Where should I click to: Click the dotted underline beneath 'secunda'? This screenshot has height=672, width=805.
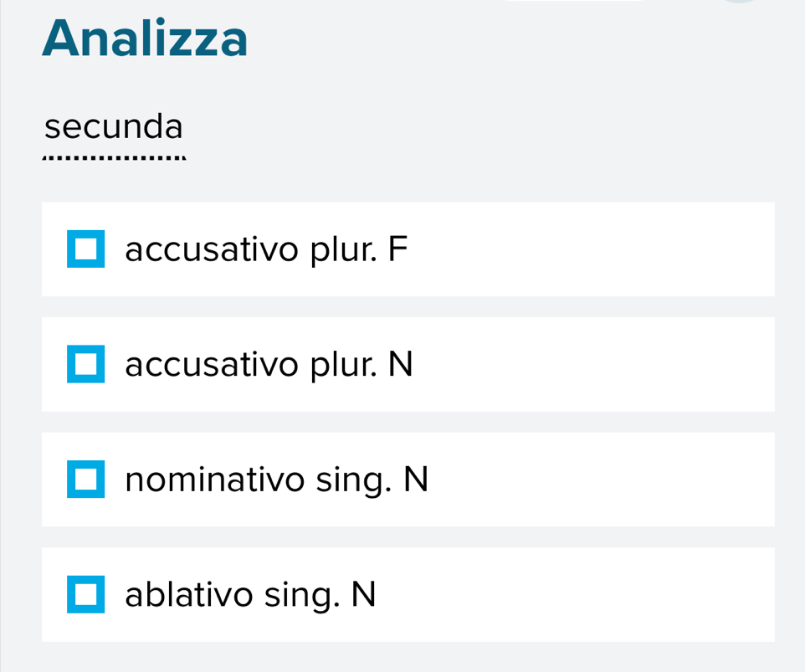tap(114, 157)
